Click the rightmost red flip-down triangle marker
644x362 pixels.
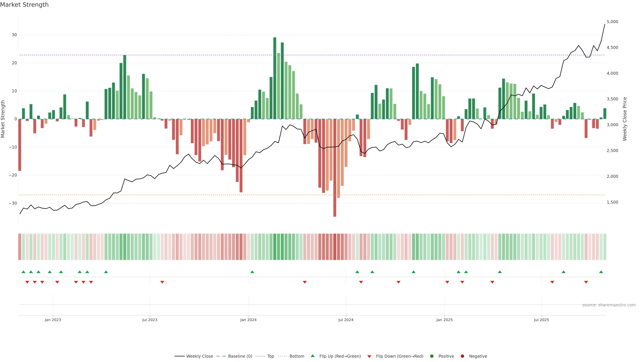[x=586, y=282]
